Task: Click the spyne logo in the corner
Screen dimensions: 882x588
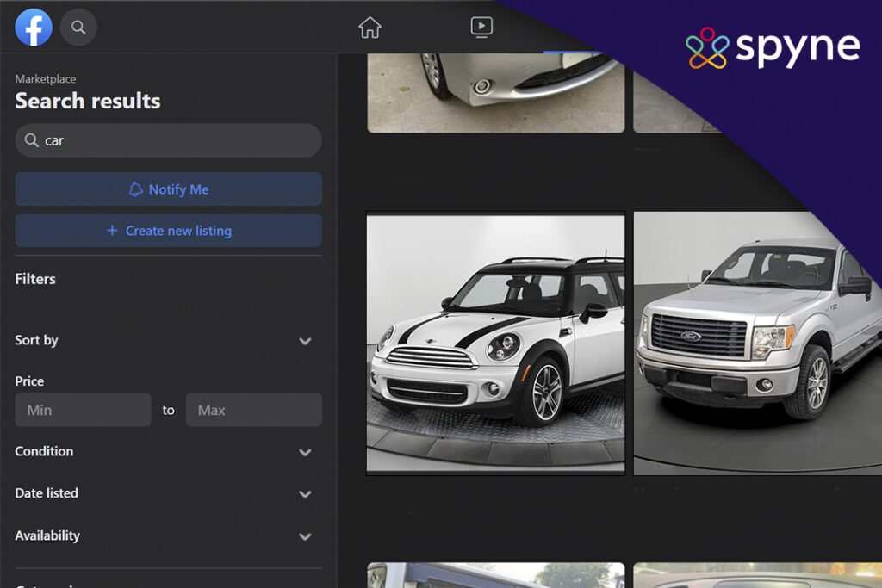Action: tap(773, 47)
